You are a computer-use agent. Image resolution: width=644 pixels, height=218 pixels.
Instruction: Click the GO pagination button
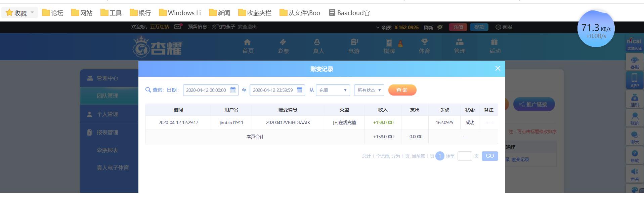click(x=490, y=156)
